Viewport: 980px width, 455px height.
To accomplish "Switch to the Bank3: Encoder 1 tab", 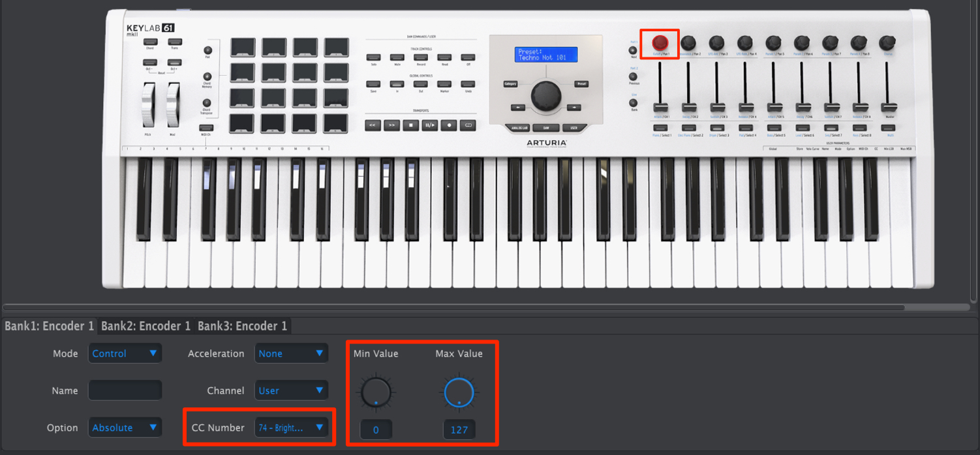I will pyautogui.click(x=243, y=326).
